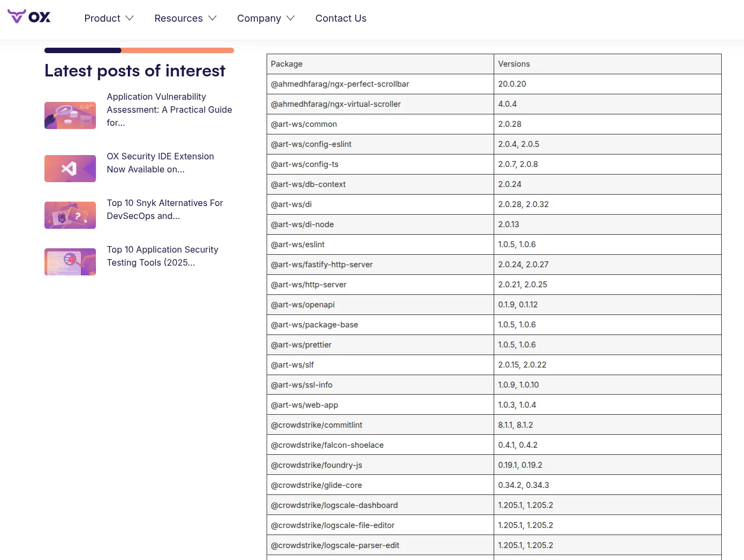Viewport: 744px width, 560px height.
Task: Select the @art-ws/prettier package cell
Action: pos(380,345)
